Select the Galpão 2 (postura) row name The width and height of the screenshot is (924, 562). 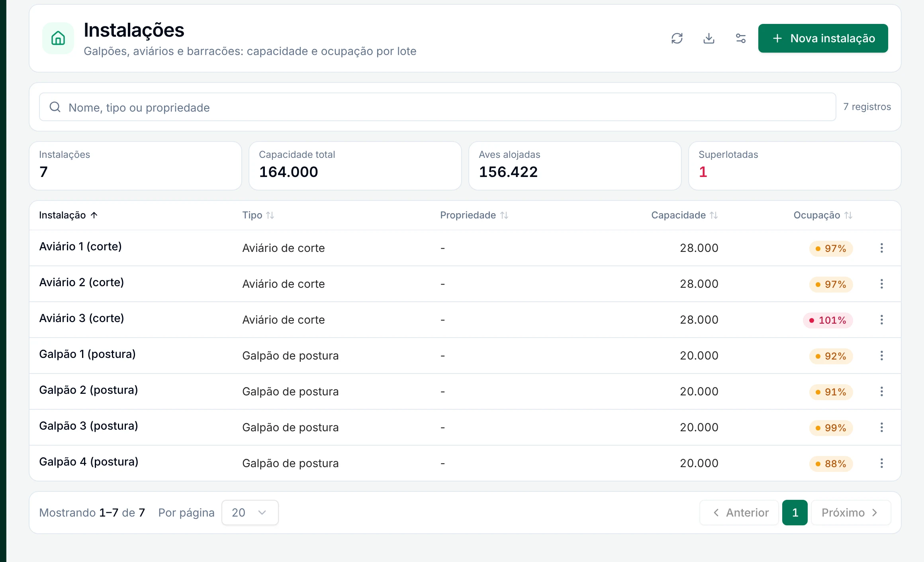(88, 390)
